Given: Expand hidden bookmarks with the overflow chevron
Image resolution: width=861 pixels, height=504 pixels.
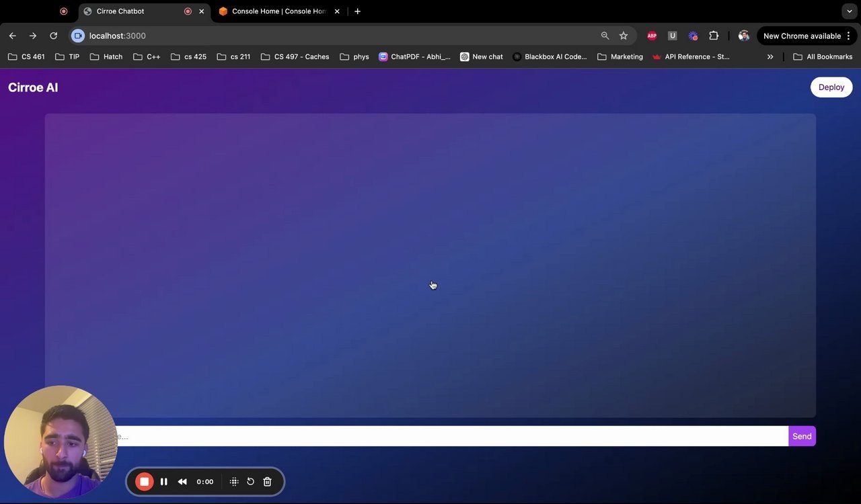Looking at the screenshot, I should coord(770,56).
